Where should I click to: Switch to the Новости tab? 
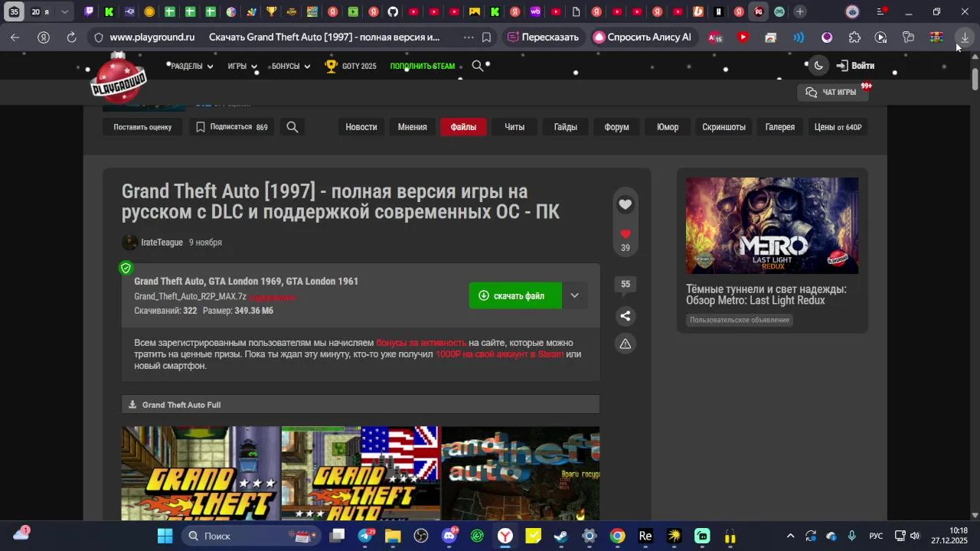pyautogui.click(x=361, y=127)
